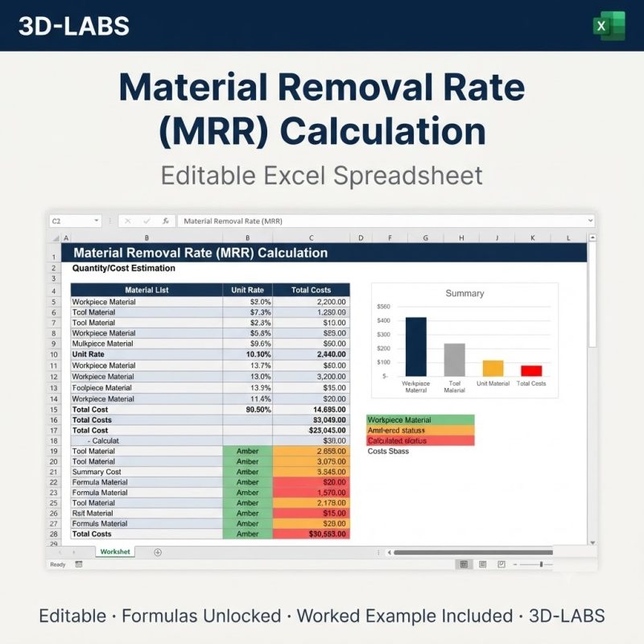This screenshot has width=644, height=644.
Task: Select row 10 header
Action: tap(54, 354)
